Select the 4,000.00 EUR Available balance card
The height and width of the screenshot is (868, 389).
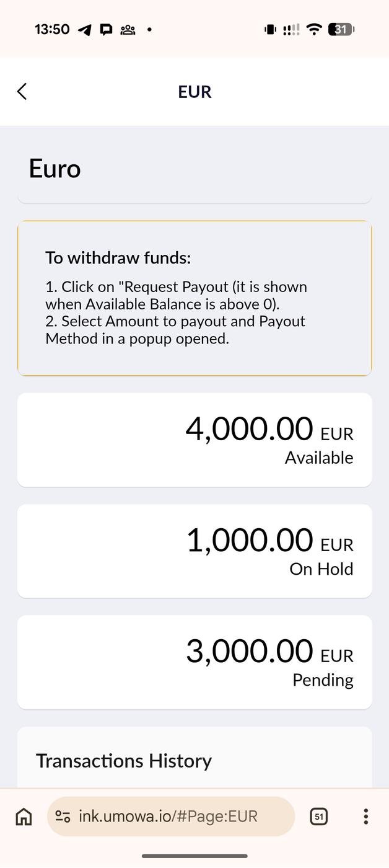tap(194, 440)
